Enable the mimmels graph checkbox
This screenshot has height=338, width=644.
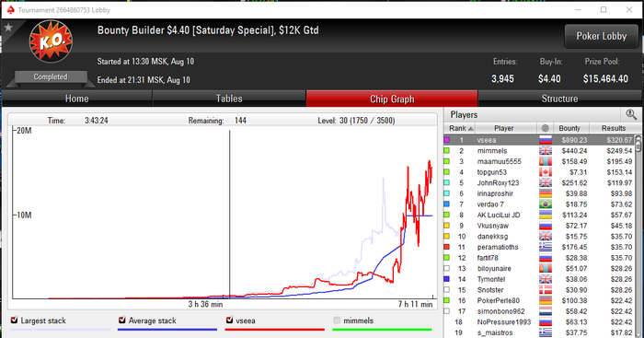[338, 320]
